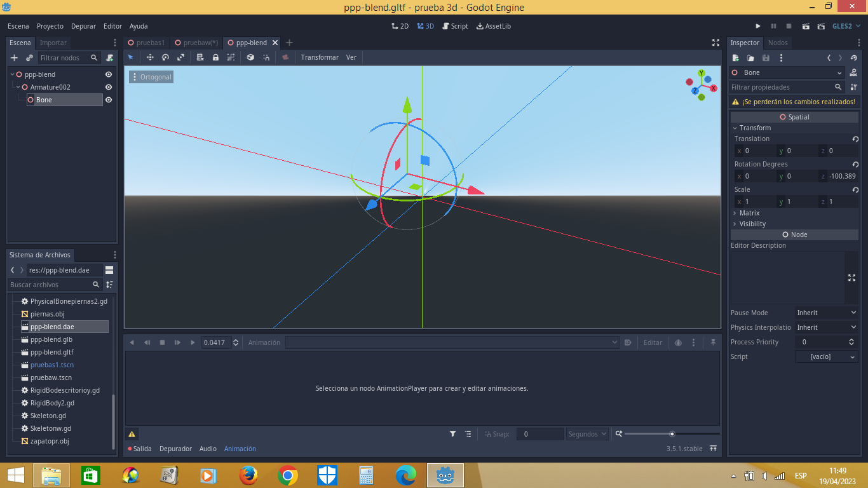The image size is (868, 488).
Task: Select the Scale mode tool
Action: click(x=180, y=57)
